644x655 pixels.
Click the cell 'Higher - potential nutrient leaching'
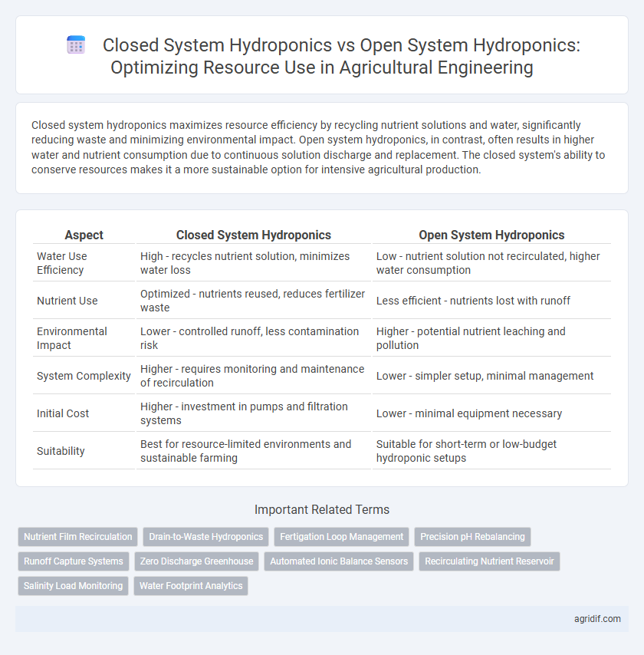point(491,338)
